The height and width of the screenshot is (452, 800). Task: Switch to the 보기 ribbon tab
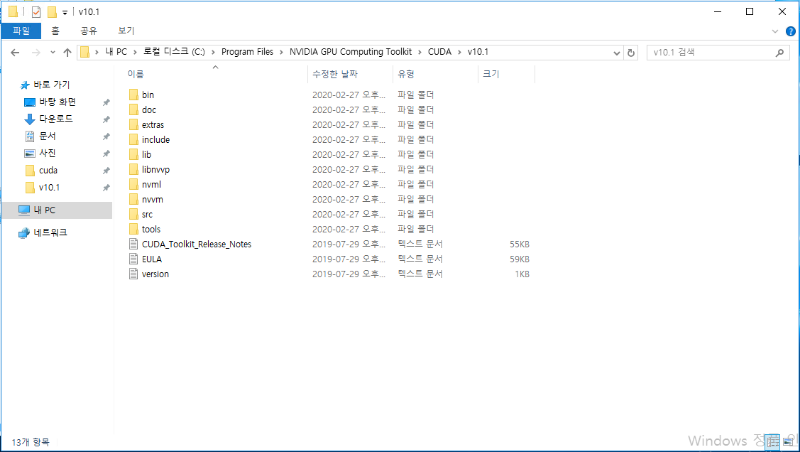pyautogui.click(x=126, y=31)
